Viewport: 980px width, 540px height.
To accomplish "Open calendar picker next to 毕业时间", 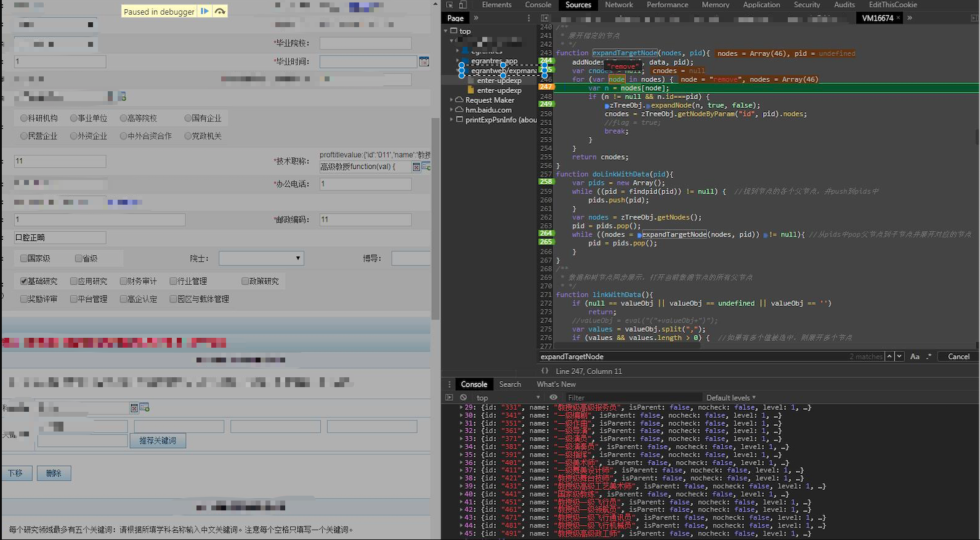I will 424,62.
